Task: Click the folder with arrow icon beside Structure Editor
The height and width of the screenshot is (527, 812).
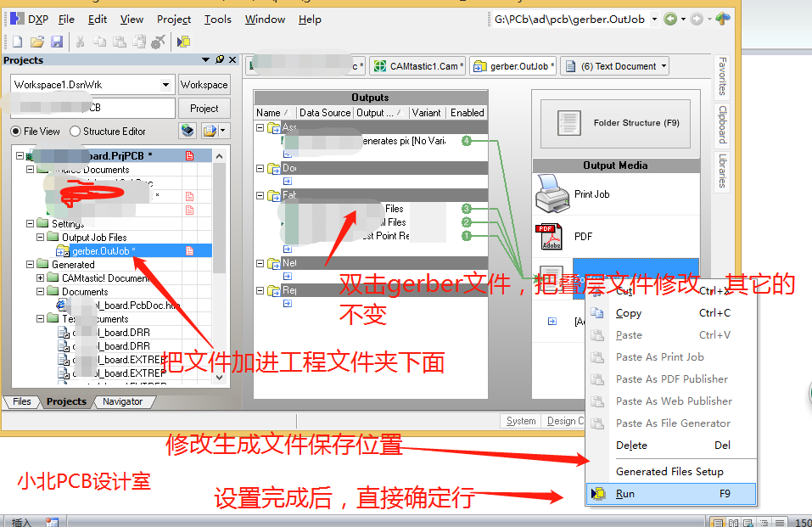Action: 210,131
